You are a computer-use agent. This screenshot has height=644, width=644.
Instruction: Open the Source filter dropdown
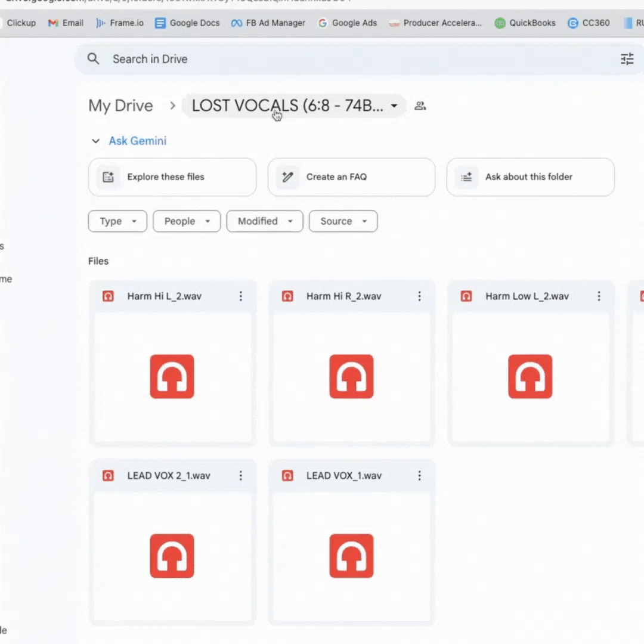click(x=343, y=221)
